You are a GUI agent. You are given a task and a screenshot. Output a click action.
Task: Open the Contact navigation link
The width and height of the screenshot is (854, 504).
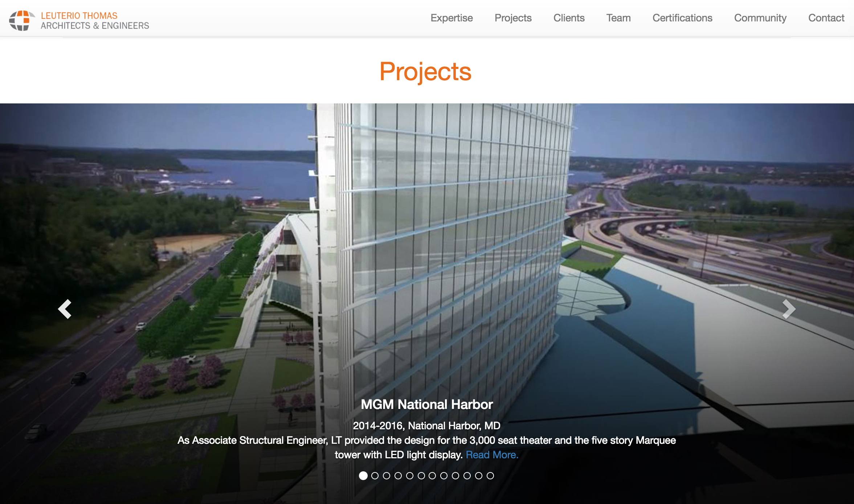click(826, 18)
